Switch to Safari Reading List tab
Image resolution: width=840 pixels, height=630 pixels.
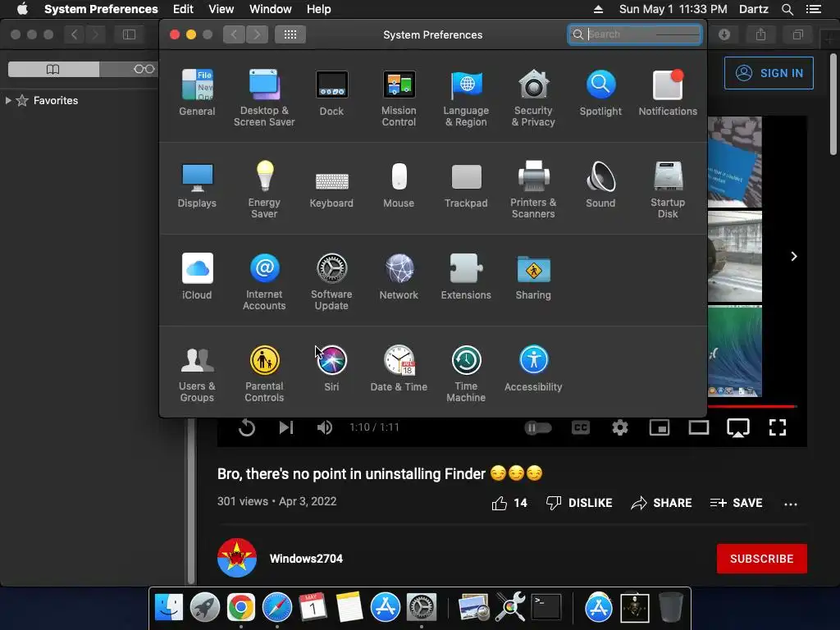144,69
